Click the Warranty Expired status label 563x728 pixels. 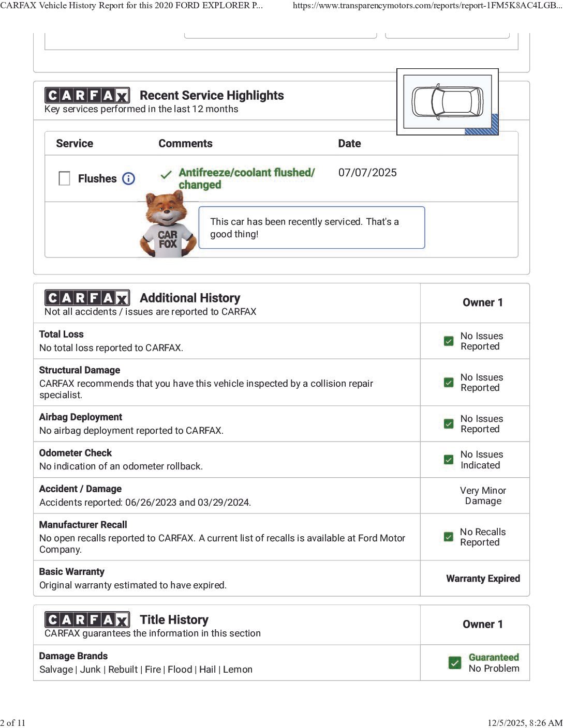[x=483, y=579]
